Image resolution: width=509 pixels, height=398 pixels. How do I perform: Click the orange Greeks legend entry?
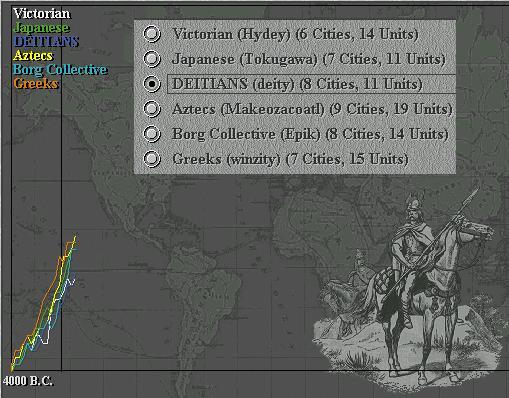pyautogui.click(x=36, y=83)
